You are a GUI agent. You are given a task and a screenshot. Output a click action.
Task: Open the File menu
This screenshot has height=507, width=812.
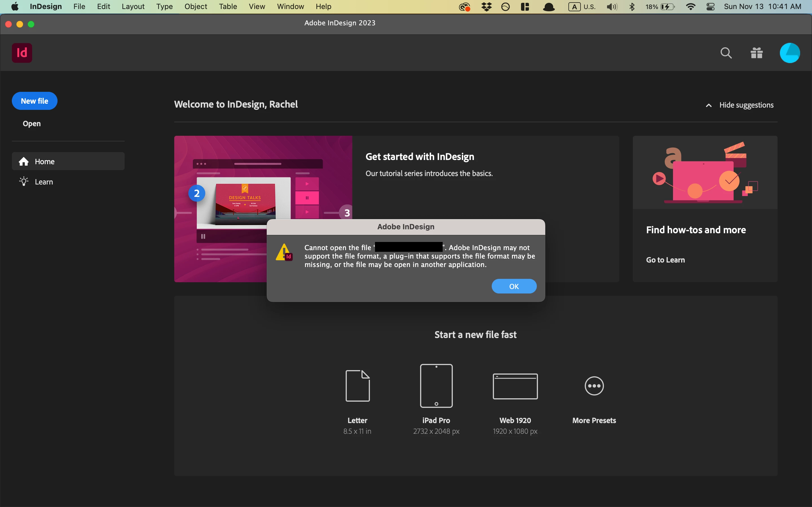pos(79,7)
